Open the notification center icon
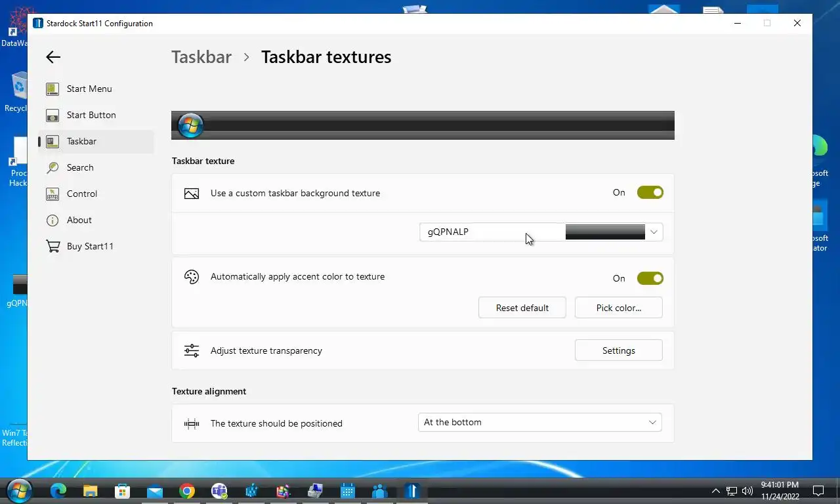 click(818, 491)
